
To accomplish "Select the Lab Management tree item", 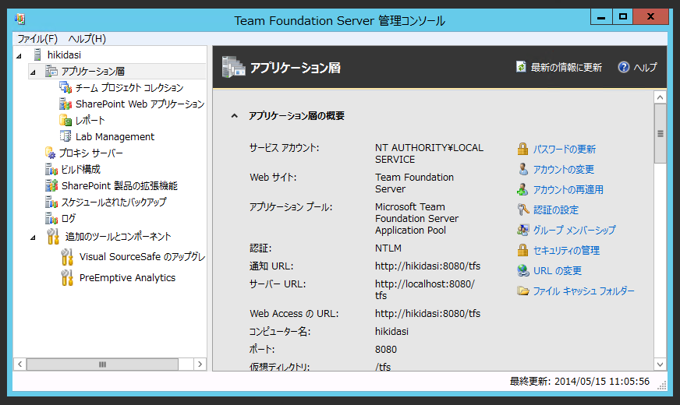I will point(115,137).
